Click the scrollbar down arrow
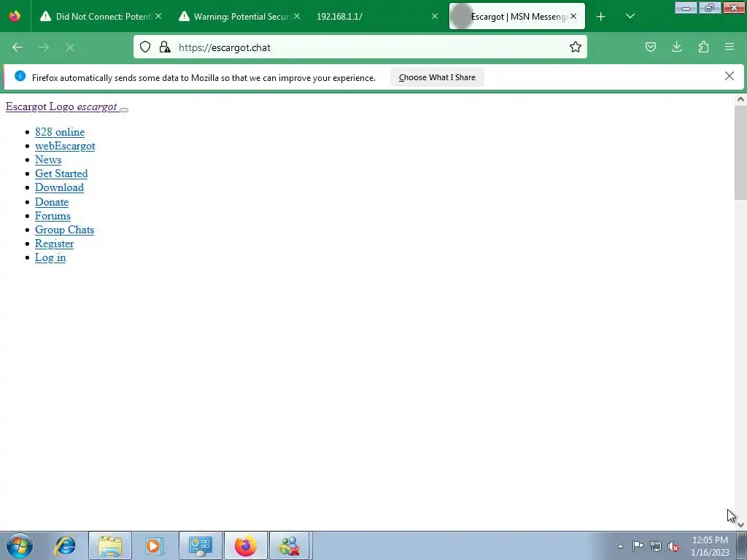The height and width of the screenshot is (560, 747). pyautogui.click(x=740, y=524)
